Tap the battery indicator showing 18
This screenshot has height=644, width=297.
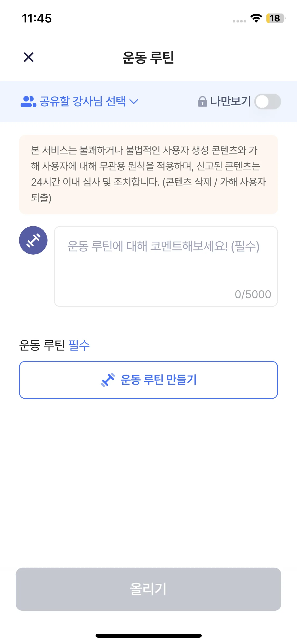pyautogui.click(x=275, y=18)
